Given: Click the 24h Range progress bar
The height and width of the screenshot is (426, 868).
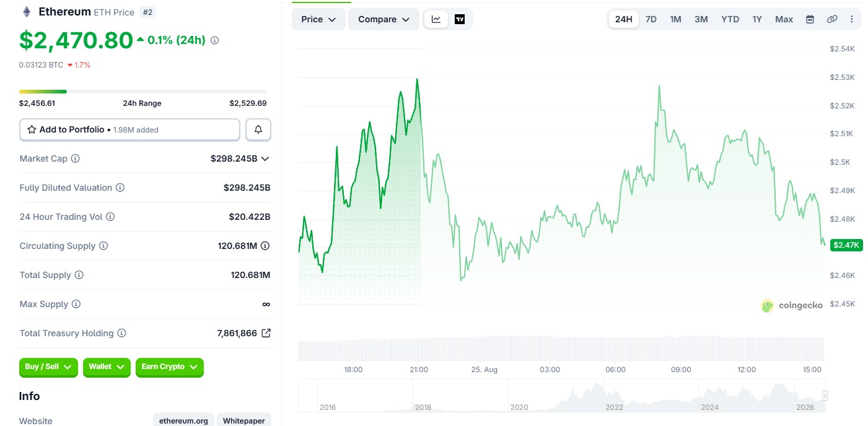Looking at the screenshot, I should 143,92.
